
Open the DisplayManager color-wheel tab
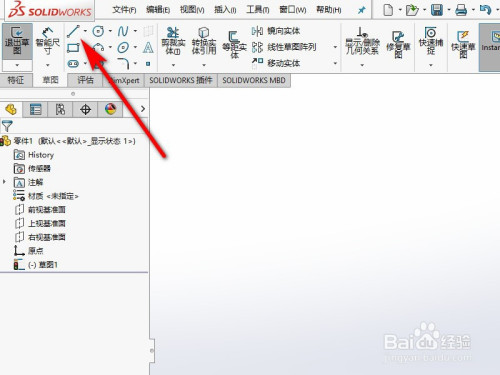[110, 109]
